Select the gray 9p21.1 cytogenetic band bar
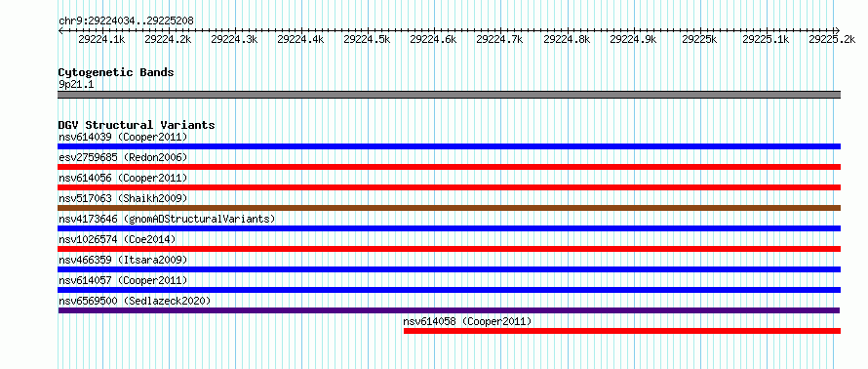This screenshot has width=868, height=369. coord(449,95)
